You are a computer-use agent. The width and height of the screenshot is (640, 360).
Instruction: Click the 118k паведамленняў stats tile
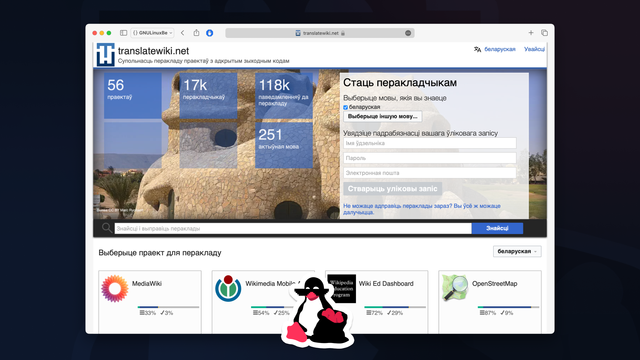pos(284,96)
